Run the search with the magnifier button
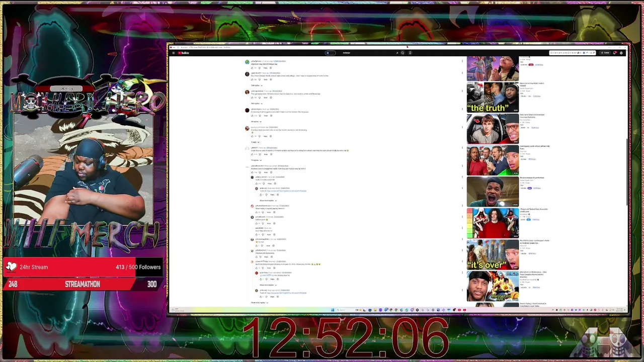This screenshot has width=644, height=362. click(403, 53)
